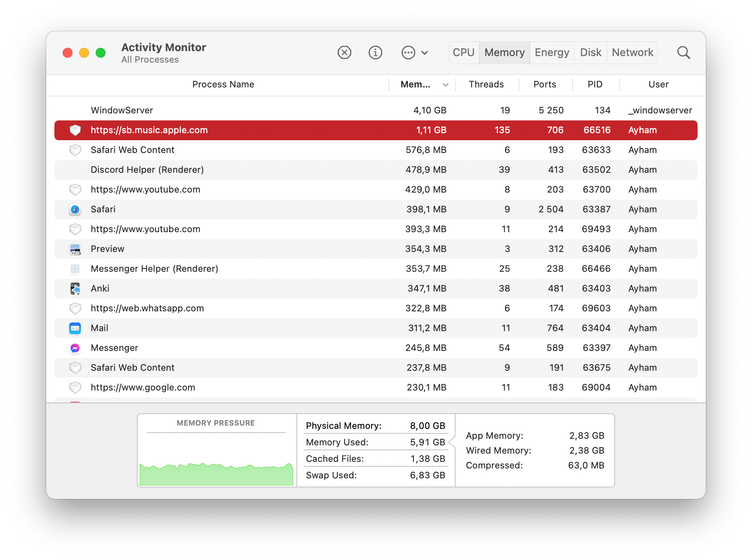Switch to the Network tab
Viewport: 752px width, 560px height.
point(632,52)
